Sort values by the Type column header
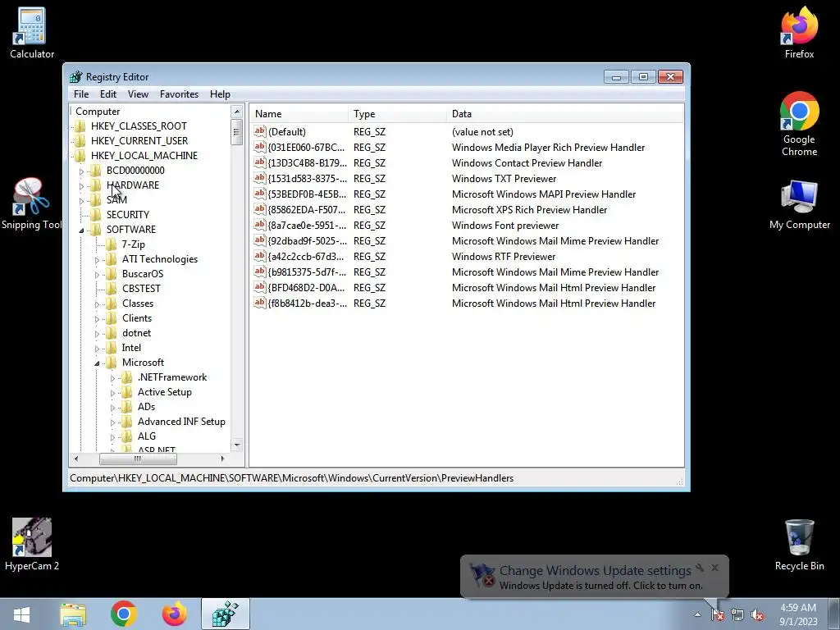Screen dimensions: 840x630 point(397,113)
